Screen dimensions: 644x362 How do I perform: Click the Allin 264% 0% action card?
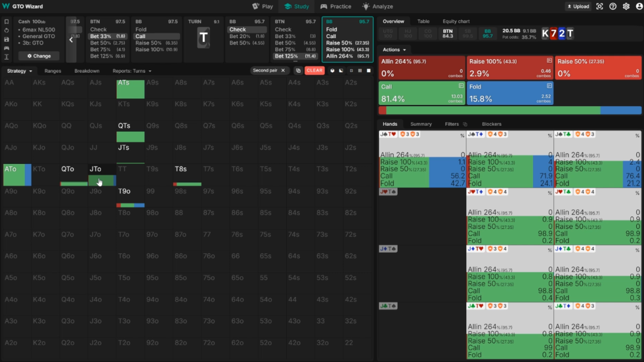tap(422, 68)
